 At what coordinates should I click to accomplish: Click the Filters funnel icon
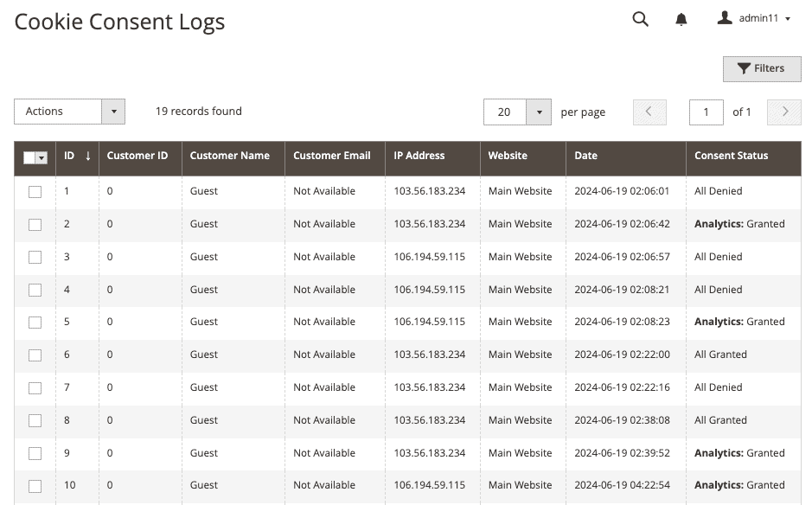[x=744, y=68]
